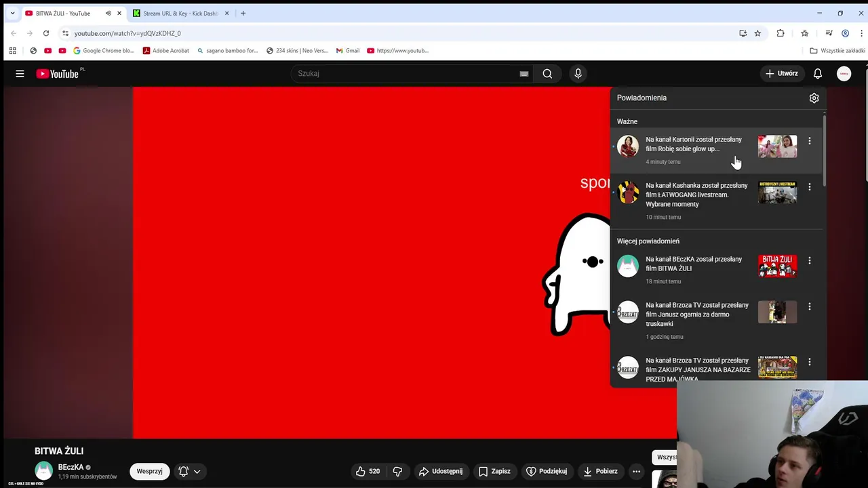The width and height of the screenshot is (868, 488).
Task: Open options for Kashanka notification
Action: pos(809,187)
